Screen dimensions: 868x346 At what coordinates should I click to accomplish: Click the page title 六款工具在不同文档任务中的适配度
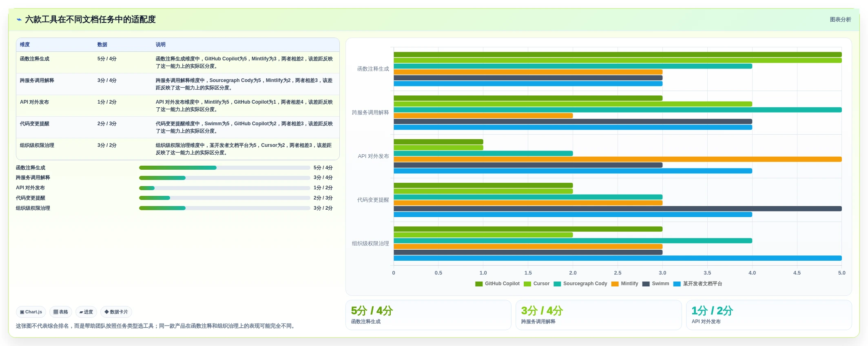click(x=90, y=20)
